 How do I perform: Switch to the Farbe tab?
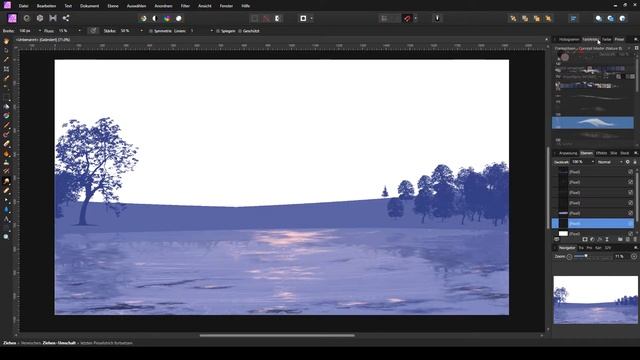[607, 40]
